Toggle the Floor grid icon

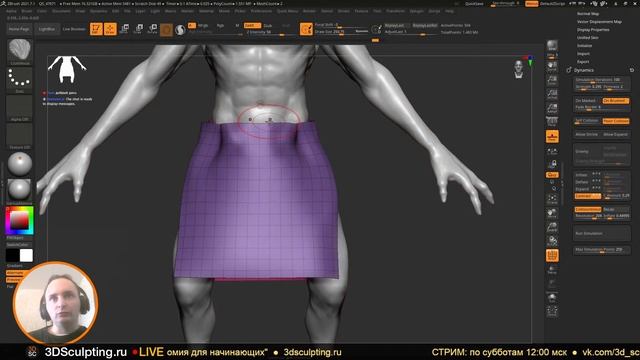click(552, 137)
